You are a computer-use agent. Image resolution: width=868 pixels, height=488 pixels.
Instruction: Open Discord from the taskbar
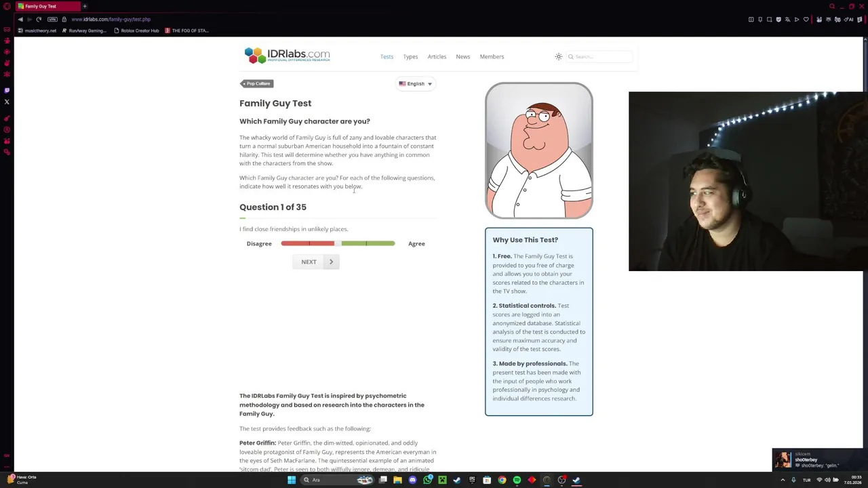[x=412, y=480]
